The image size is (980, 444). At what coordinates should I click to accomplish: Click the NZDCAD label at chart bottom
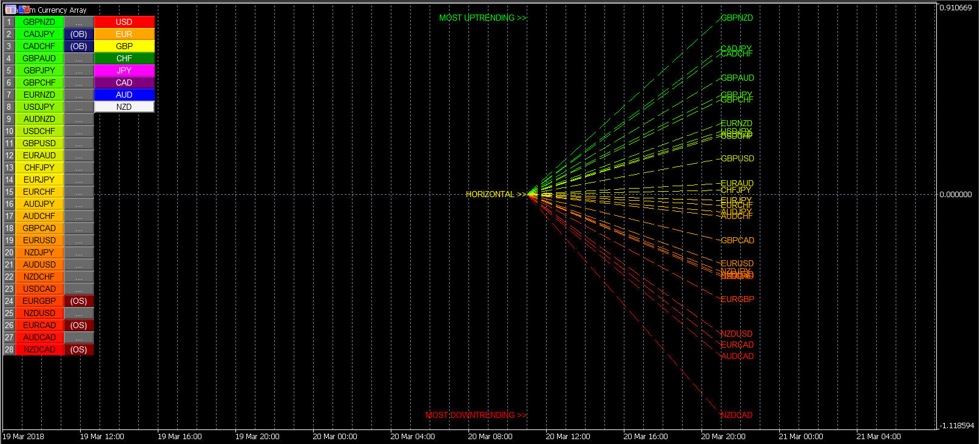pyautogui.click(x=737, y=415)
